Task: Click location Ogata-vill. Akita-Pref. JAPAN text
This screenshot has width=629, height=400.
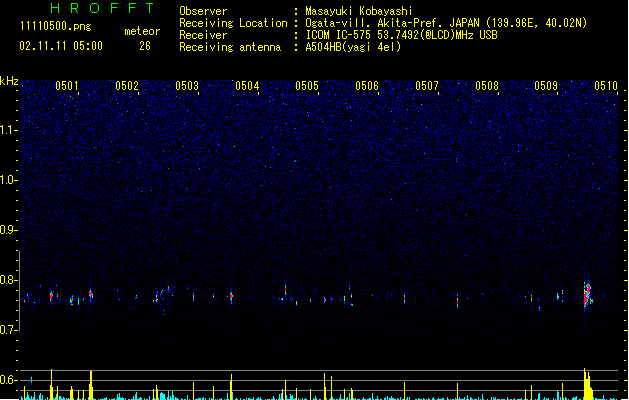Action: (x=392, y=23)
